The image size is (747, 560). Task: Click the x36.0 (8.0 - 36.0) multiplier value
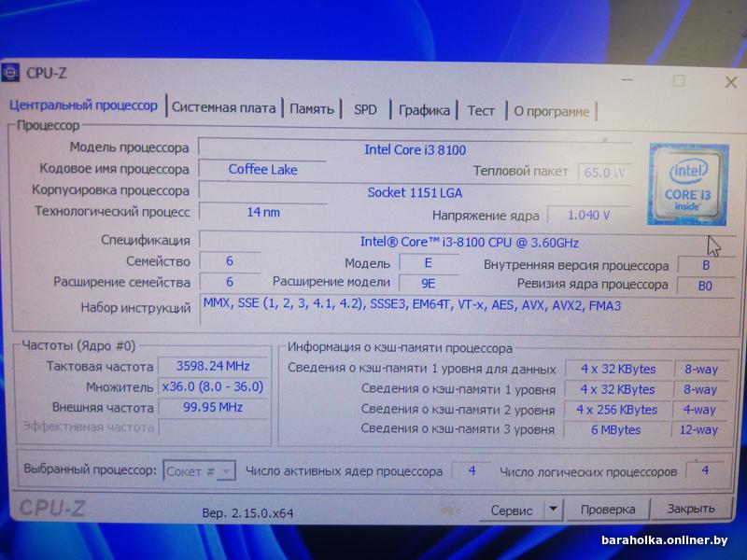[213, 386]
